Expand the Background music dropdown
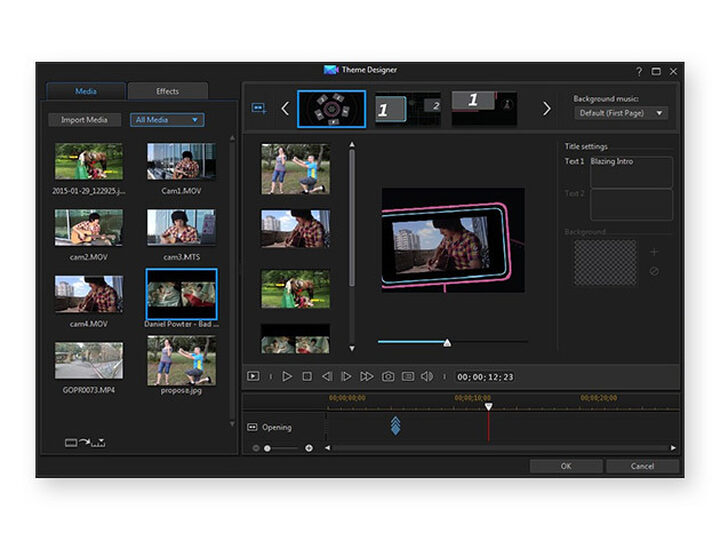The width and height of the screenshot is (720, 541). 620,113
